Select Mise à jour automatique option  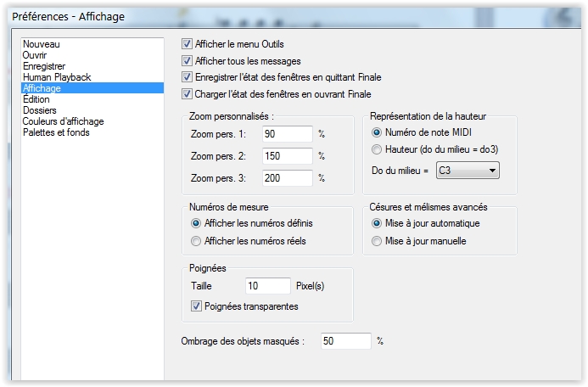point(378,224)
